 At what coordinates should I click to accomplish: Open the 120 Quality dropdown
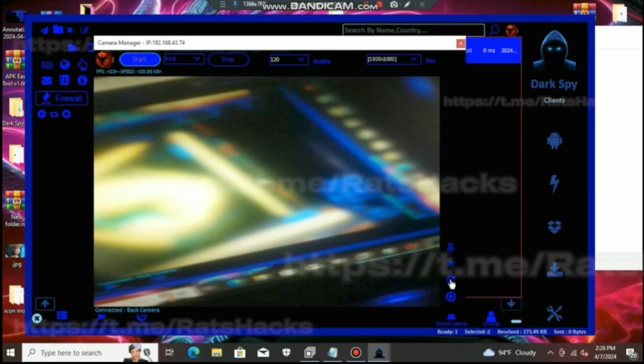289,60
